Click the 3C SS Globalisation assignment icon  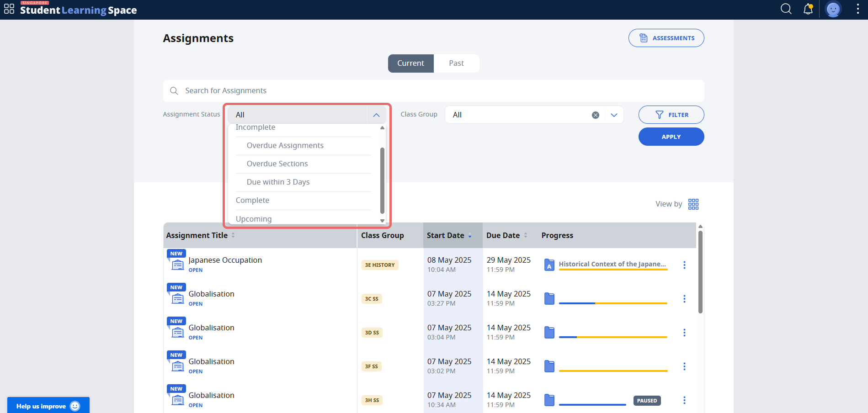tap(177, 298)
